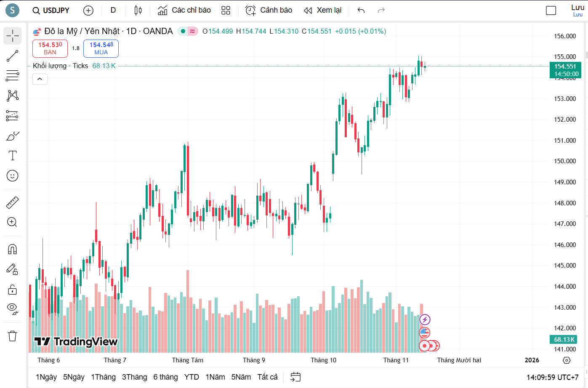Collapse the volume indicator panel with the chevron
This screenshot has width=588, height=388.
40,79
